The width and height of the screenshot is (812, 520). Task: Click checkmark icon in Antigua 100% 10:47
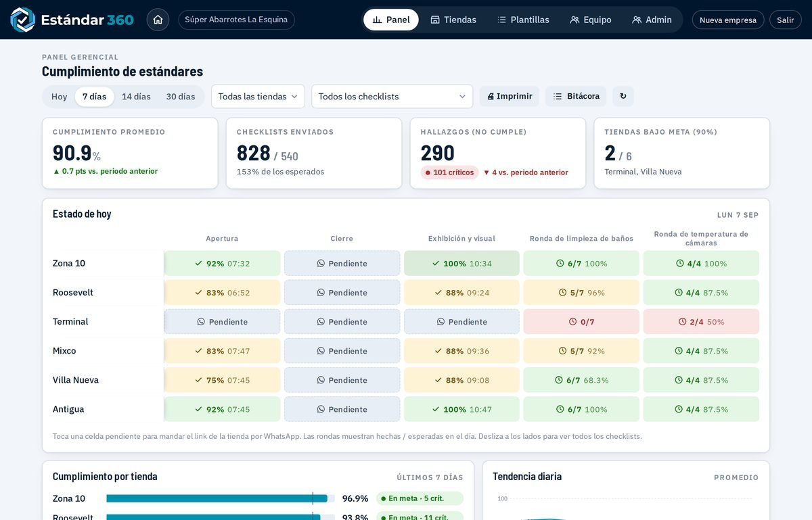(436, 409)
